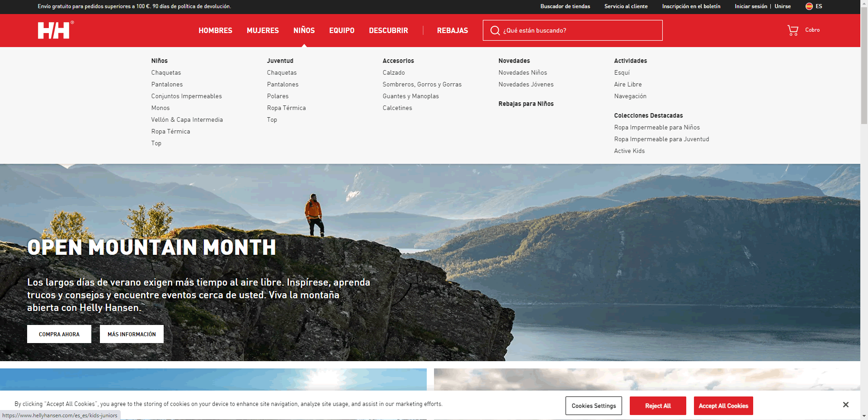Open the NIÑOS navigation menu
The height and width of the screenshot is (420, 868).
point(304,30)
